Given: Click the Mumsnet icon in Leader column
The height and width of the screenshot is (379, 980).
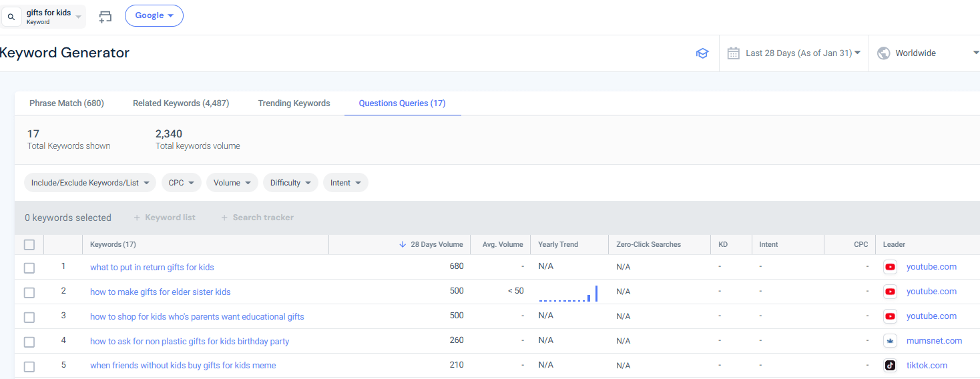Looking at the screenshot, I should click(x=890, y=341).
